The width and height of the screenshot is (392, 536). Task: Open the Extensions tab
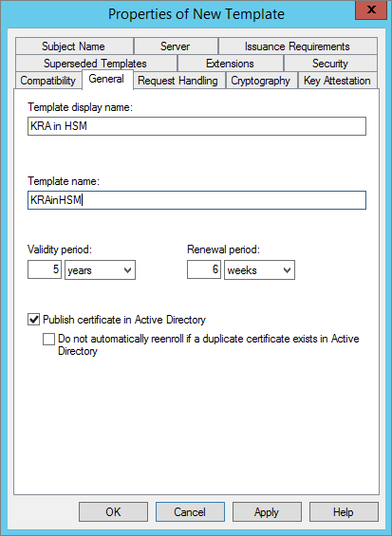point(231,64)
